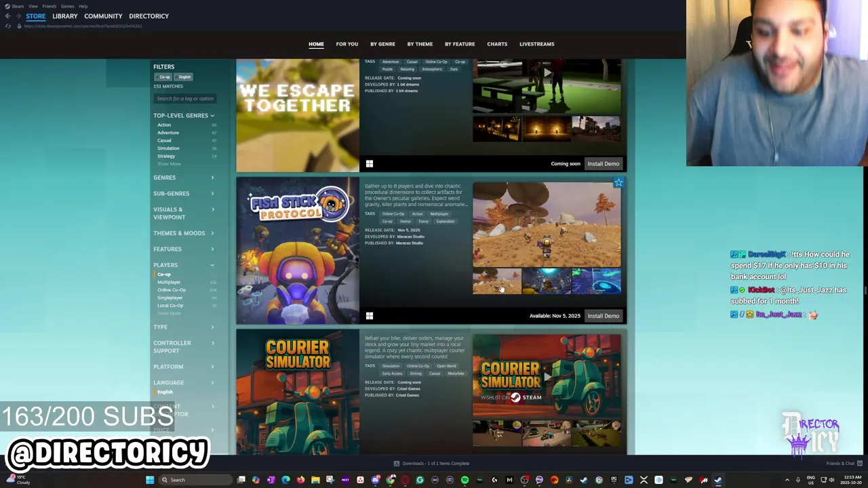Image resolution: width=868 pixels, height=488 pixels.
Task: Install the Fish Stick Protocol demo
Action: click(603, 316)
